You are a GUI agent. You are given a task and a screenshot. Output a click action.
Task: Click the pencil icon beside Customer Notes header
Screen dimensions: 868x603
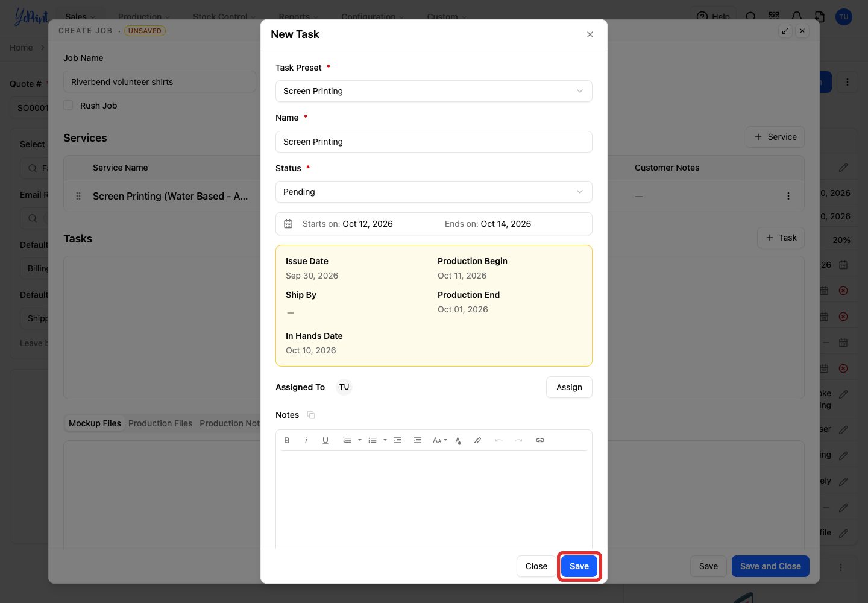coord(843,168)
